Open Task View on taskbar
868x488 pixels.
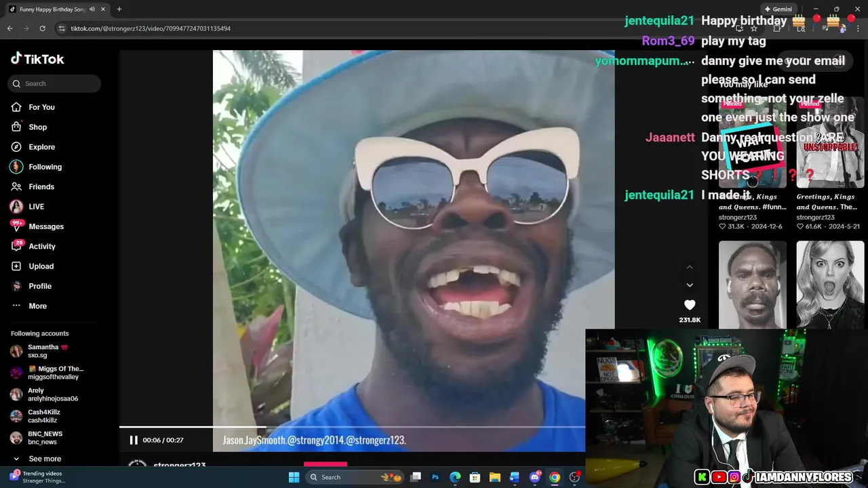(x=416, y=477)
